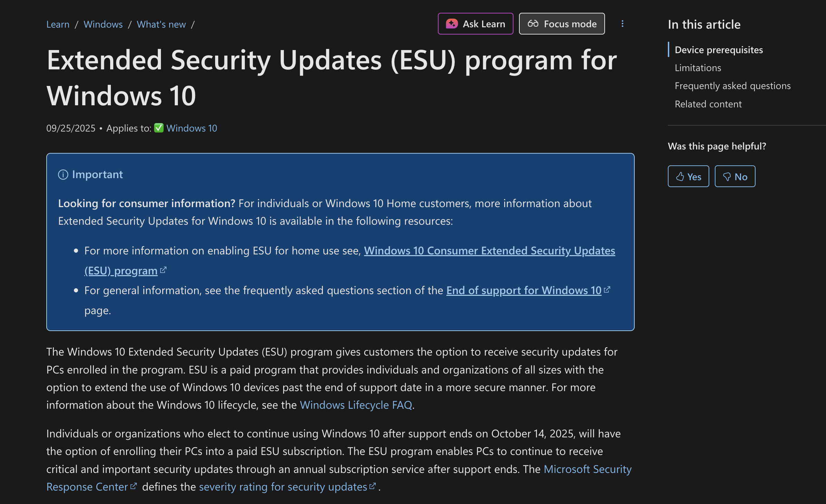The image size is (826, 504).
Task: Open Windows 10 Consumer Extended Security Updates link
Action: (x=489, y=251)
